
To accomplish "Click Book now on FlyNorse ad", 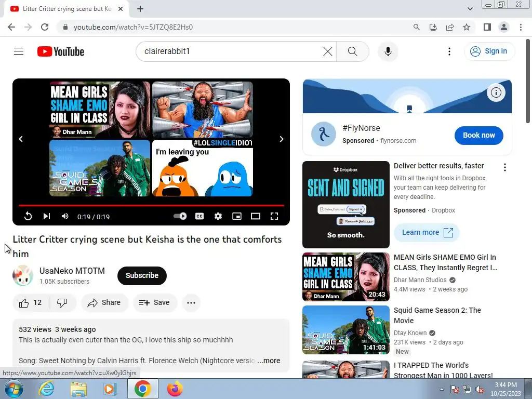I will click(478, 136).
